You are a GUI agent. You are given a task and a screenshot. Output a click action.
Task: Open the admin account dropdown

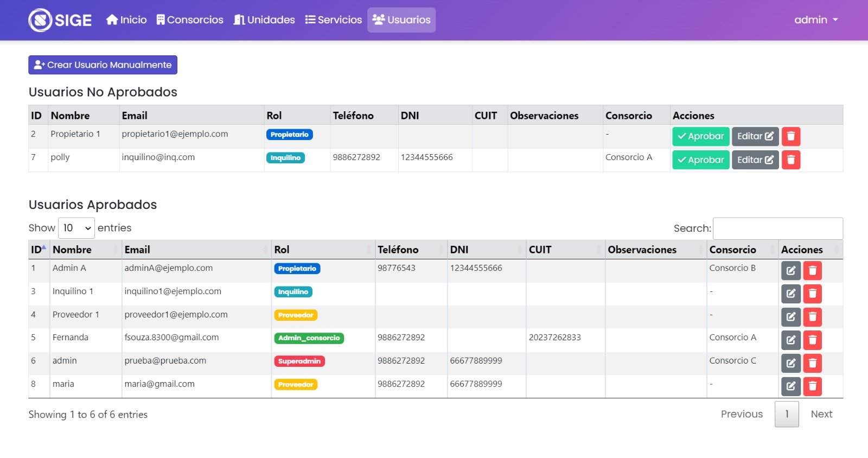point(815,20)
